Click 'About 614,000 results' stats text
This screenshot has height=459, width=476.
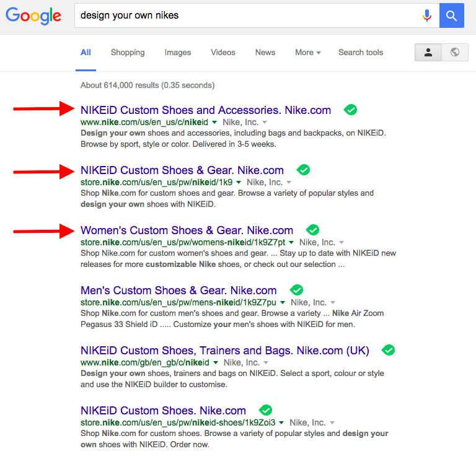(148, 85)
